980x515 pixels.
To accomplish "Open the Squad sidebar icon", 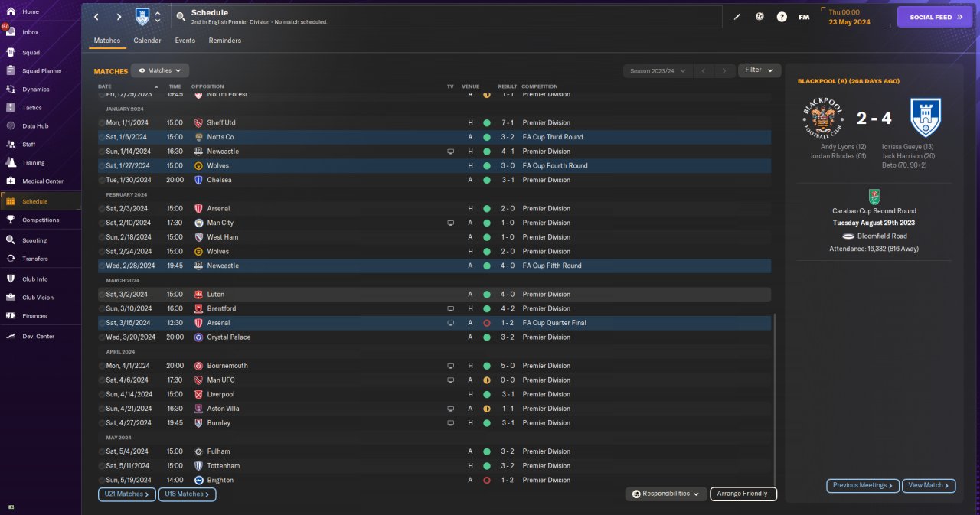I will pos(11,53).
